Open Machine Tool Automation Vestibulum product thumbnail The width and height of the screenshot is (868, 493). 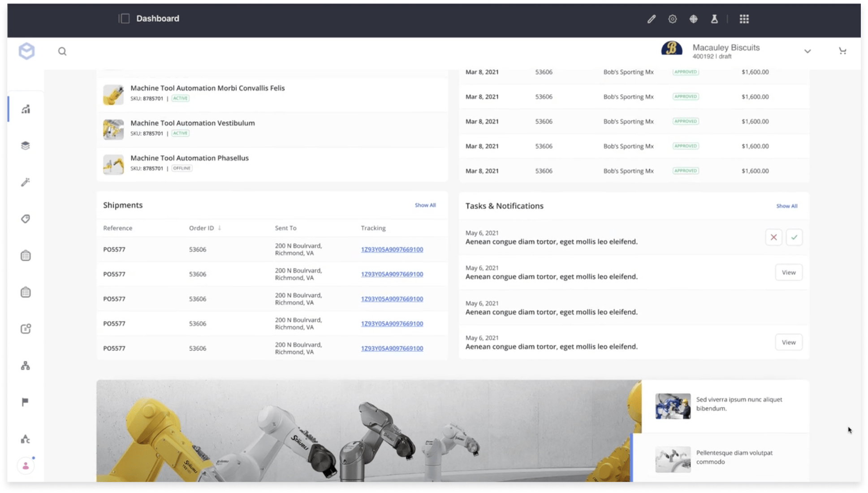tap(113, 129)
